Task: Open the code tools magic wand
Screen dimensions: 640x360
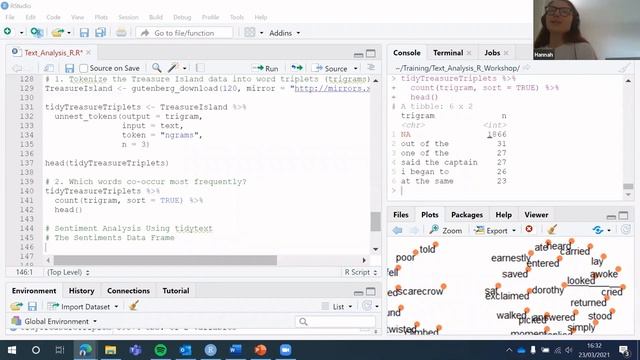Action: 173,68
